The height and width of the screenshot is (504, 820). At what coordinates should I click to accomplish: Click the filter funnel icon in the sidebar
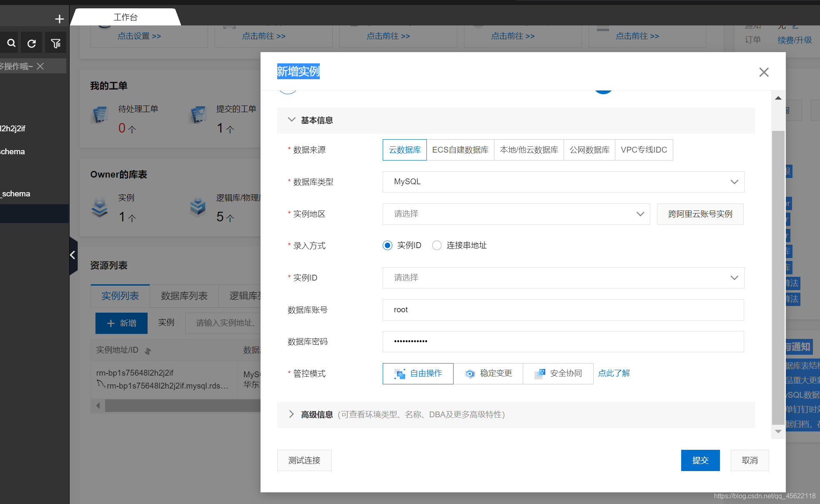(55, 43)
